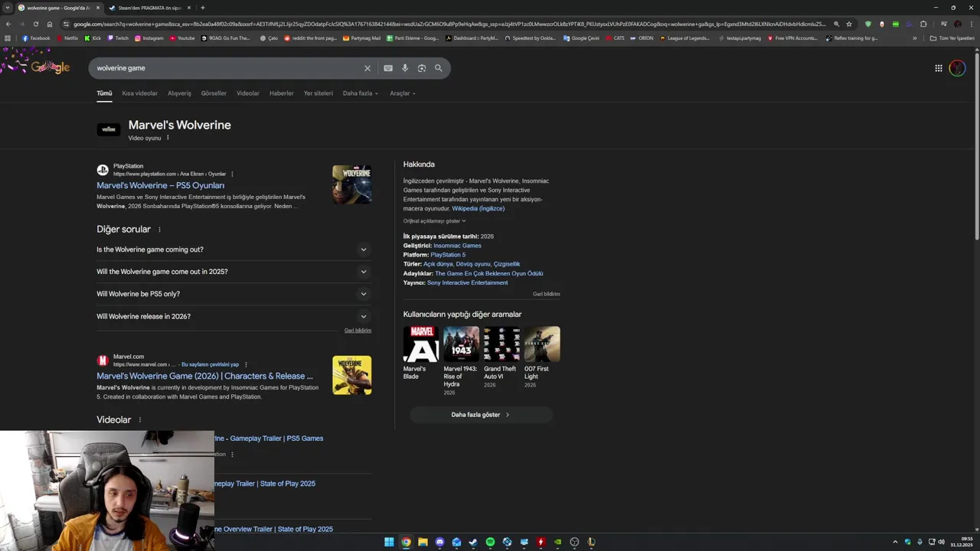Click the browser address bar URL
Screen dimensions: 980x551
(449, 24)
